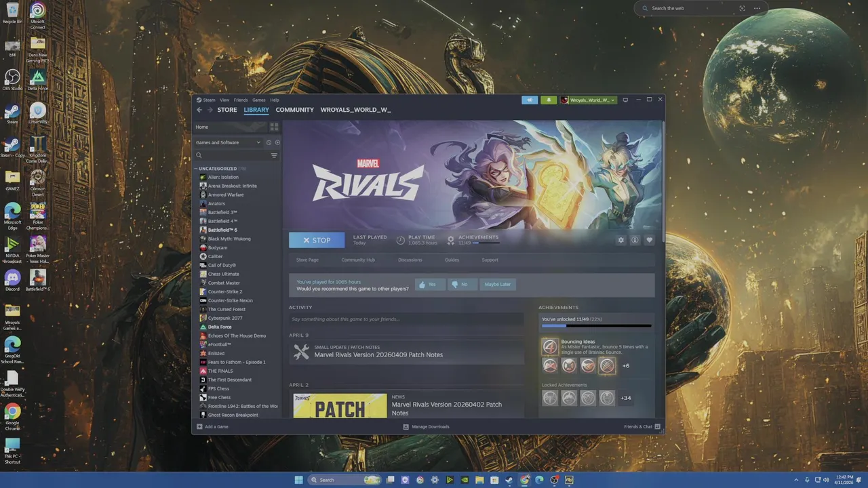
Task: Choose Maybe Later on recommendation prompt
Action: pyautogui.click(x=498, y=285)
